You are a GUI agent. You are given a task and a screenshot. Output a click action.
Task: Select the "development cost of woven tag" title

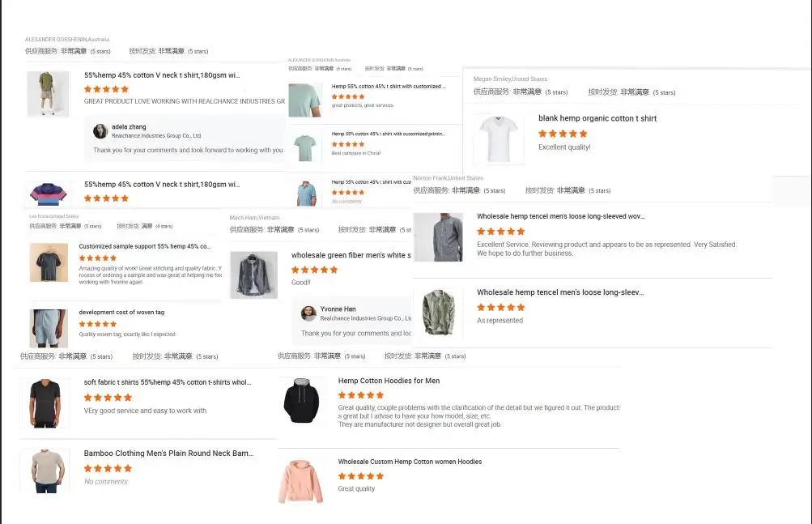(120, 313)
